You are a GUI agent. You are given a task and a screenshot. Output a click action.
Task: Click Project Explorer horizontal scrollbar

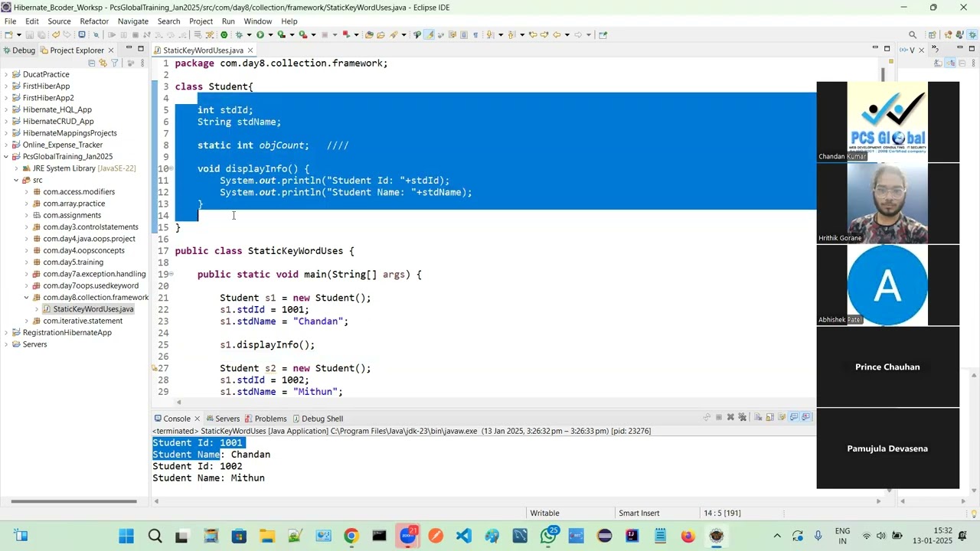(x=74, y=502)
